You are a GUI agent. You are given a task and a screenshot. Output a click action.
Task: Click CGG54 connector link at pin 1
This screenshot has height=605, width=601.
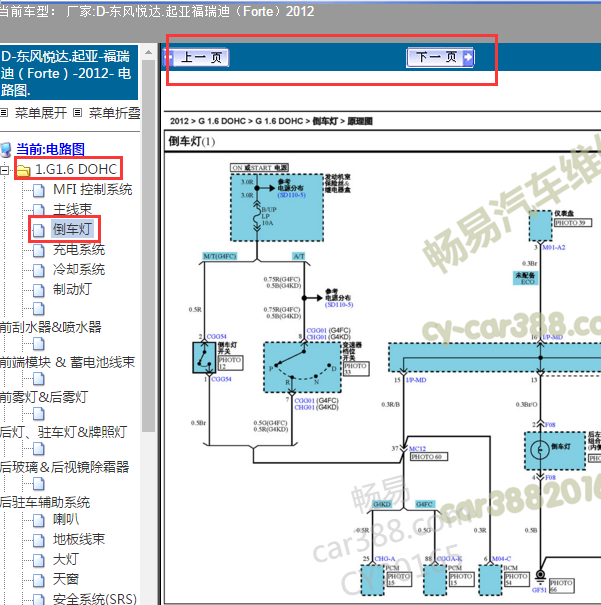(x=221, y=379)
